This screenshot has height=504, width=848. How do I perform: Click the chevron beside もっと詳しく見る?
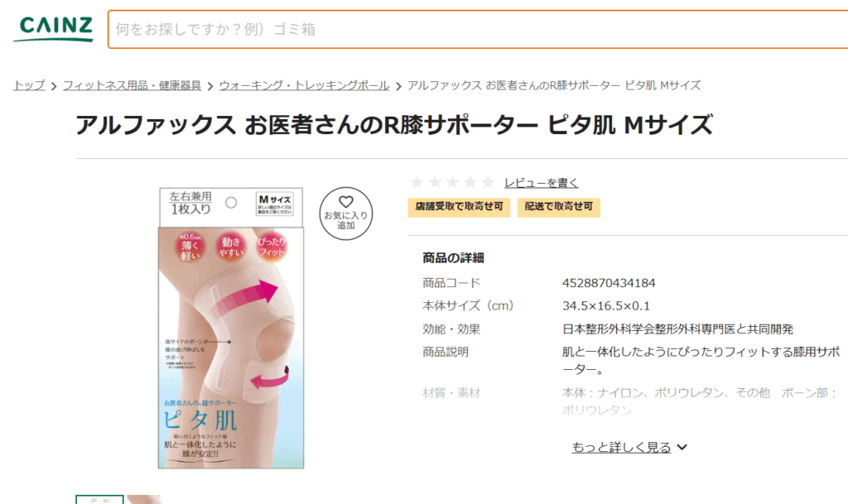click(682, 447)
